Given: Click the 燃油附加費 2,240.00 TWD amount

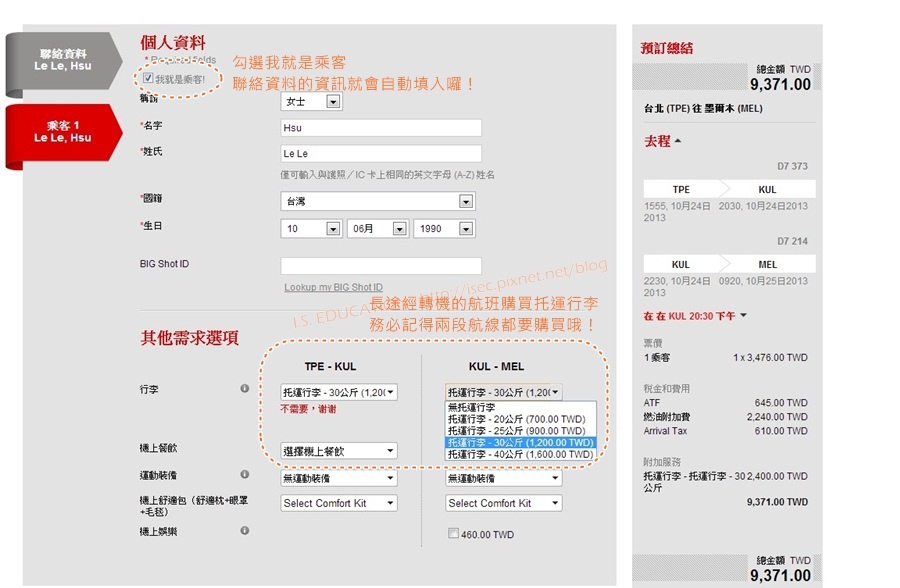Looking at the screenshot, I should pos(777,417).
